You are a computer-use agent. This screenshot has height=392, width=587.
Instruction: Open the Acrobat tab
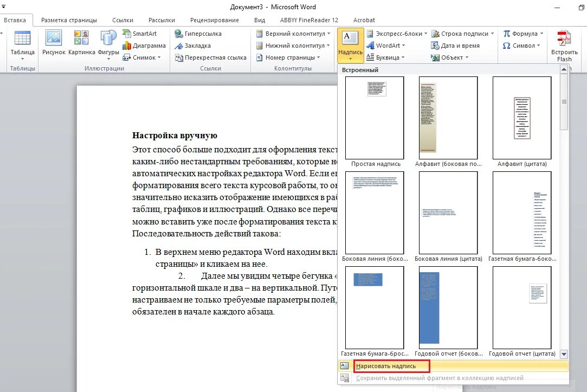364,20
